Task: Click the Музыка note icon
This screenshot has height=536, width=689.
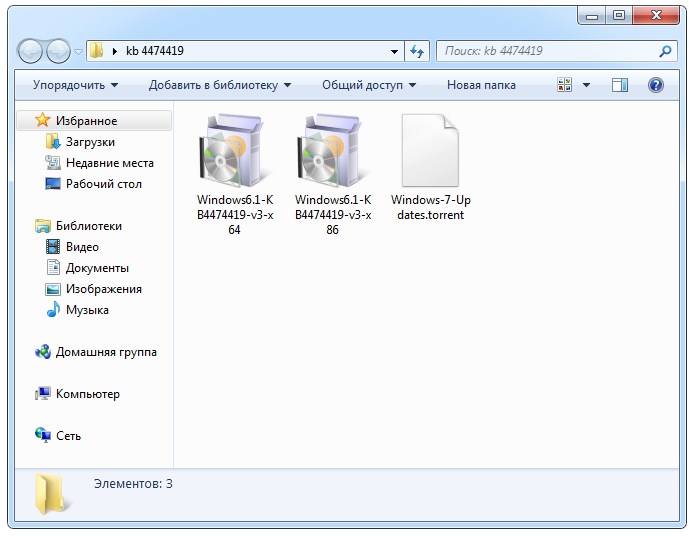Action: (x=53, y=309)
